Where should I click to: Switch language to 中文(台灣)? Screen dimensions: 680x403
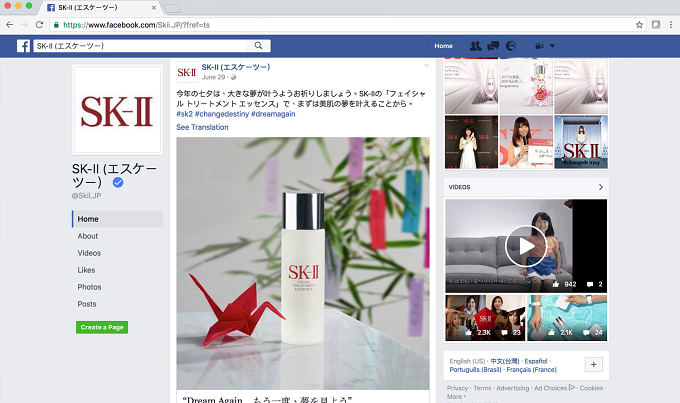click(x=504, y=361)
